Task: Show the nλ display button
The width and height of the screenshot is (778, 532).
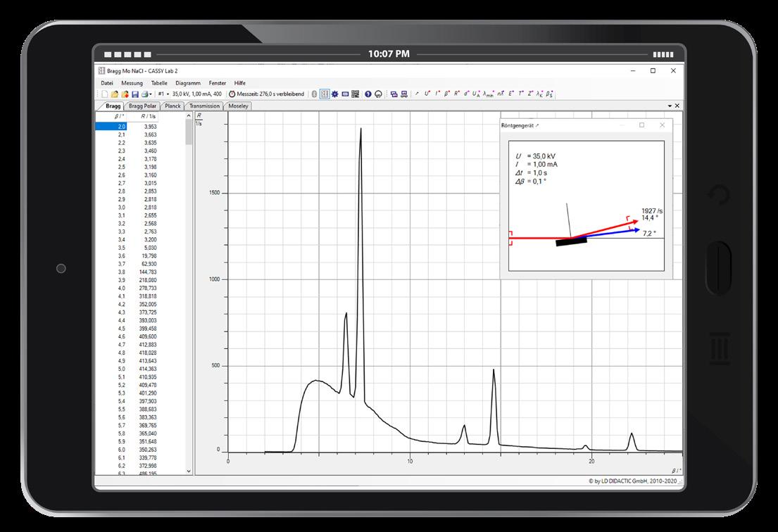Action: (501, 93)
